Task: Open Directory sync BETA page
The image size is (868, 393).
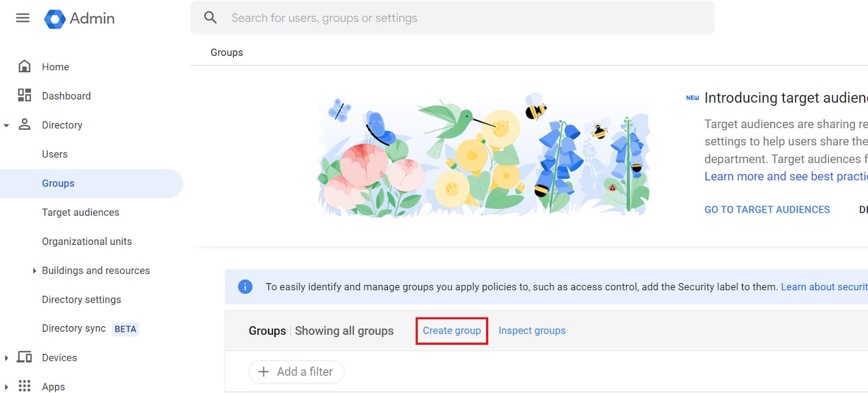Action: click(x=91, y=329)
